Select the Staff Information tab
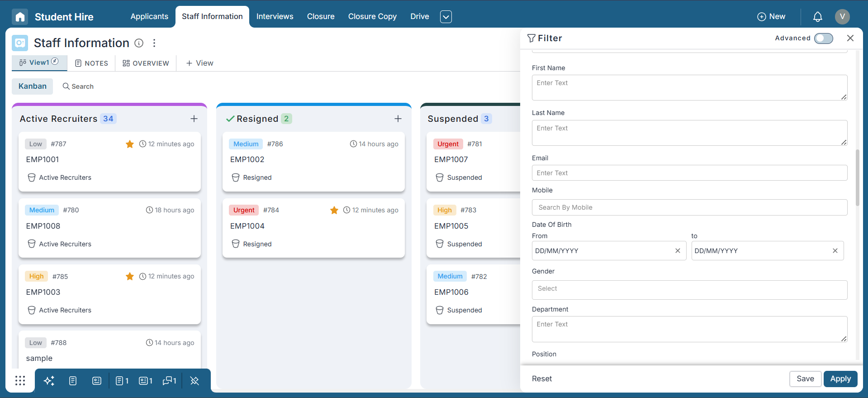Viewport: 868px width, 398px height. pyautogui.click(x=212, y=16)
